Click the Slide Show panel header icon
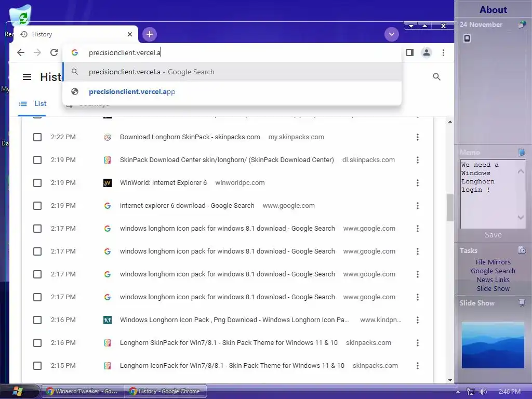The image size is (532, 399). [522, 303]
